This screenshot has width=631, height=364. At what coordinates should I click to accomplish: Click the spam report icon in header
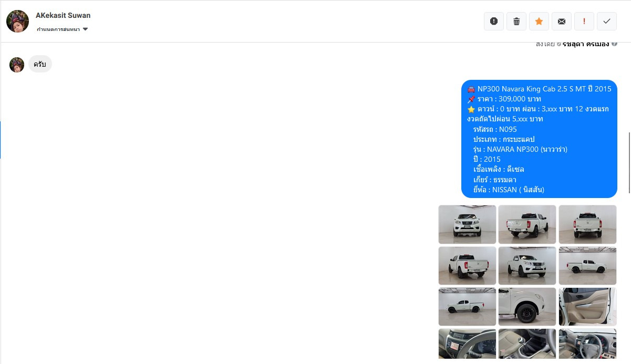[x=494, y=21]
